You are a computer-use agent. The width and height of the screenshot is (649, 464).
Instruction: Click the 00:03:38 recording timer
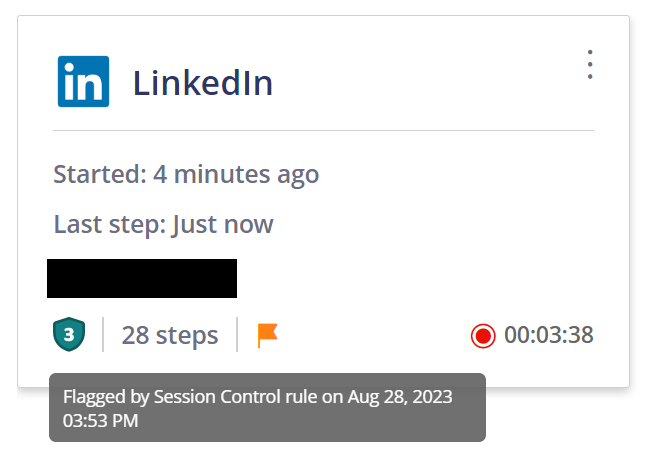point(549,335)
